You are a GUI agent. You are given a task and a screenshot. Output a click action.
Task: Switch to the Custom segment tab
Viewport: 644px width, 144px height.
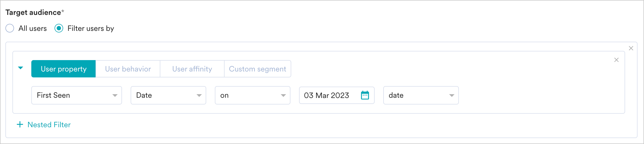click(257, 69)
